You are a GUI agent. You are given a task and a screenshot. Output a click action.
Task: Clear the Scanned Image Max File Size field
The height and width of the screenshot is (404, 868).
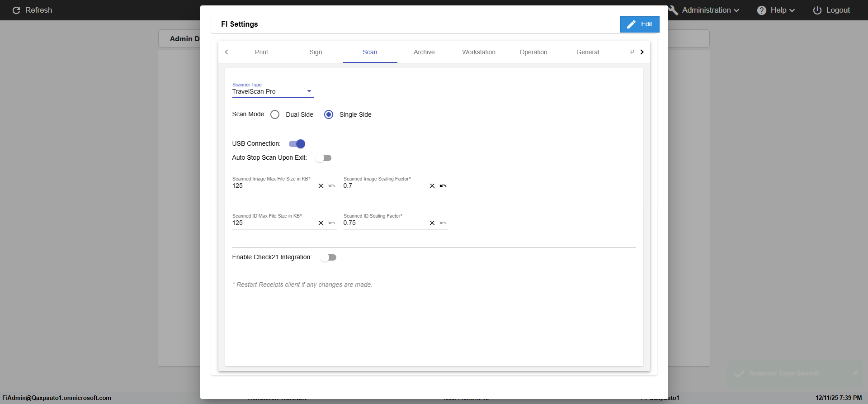pyautogui.click(x=321, y=186)
